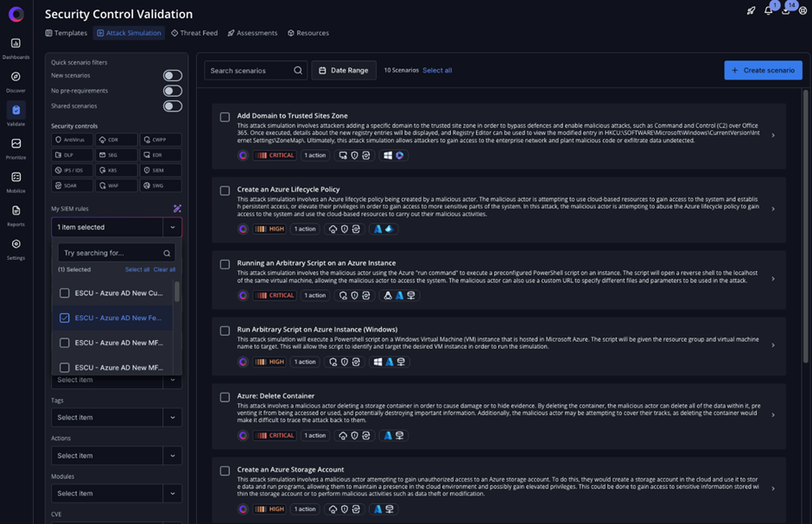Expand Create an Azure Lifecycle Policy arrow
This screenshot has height=524, width=812.
coord(773,209)
